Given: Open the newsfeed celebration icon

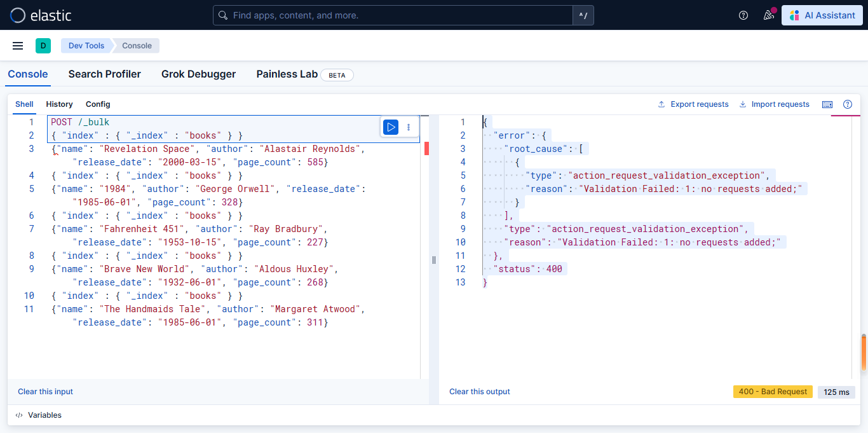Looking at the screenshot, I should pos(769,15).
